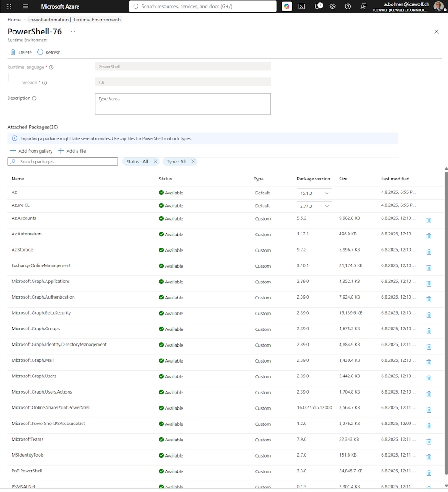Screen dimensions: 448x492
Task: Click Add a file
Action: (72, 151)
